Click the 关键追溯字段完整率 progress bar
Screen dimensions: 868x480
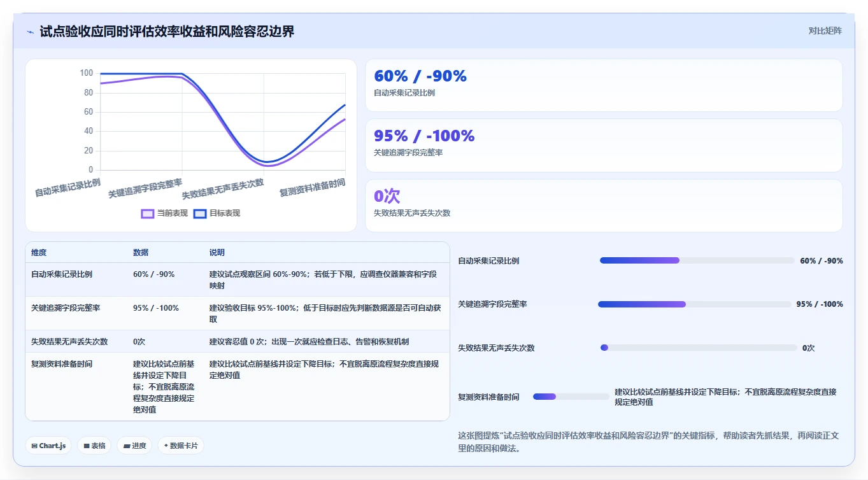point(695,304)
